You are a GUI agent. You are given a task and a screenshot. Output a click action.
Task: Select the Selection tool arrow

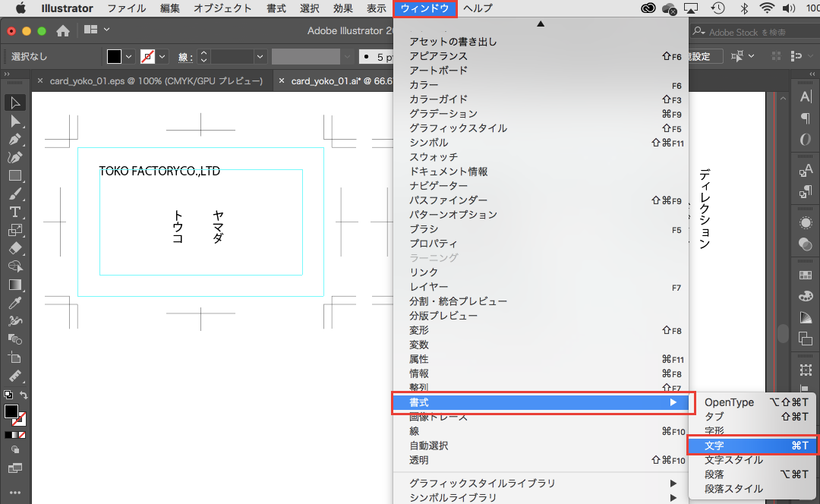(x=14, y=102)
